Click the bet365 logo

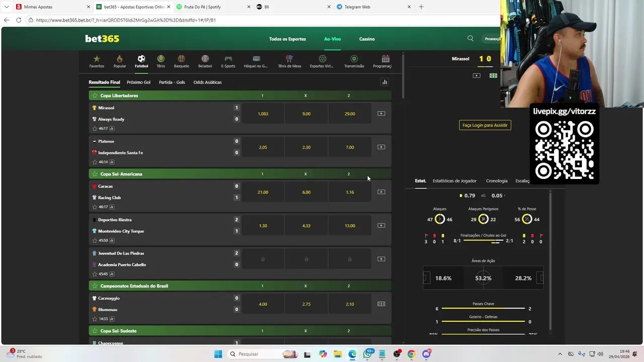coord(102,39)
